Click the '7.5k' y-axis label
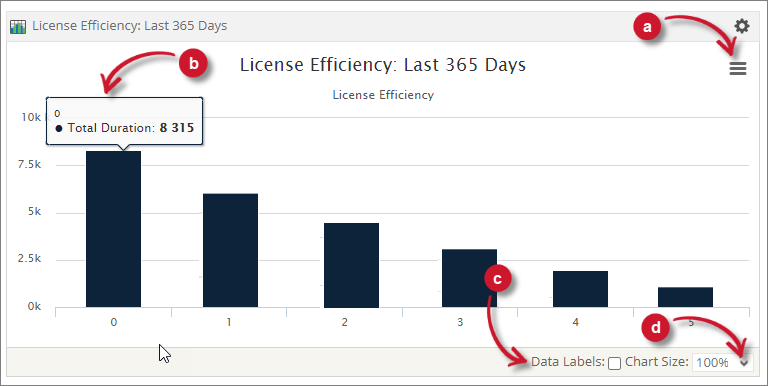Viewport: 768px width, 386px height. (x=29, y=165)
